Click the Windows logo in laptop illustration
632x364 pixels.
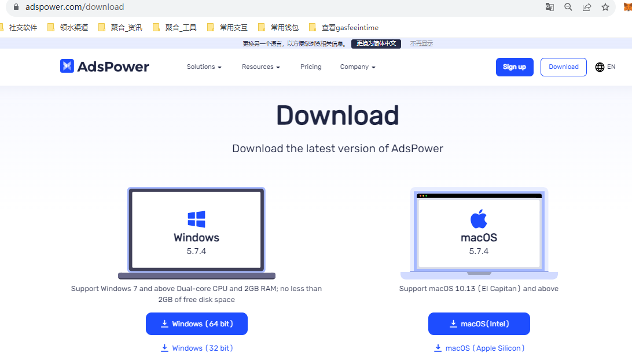click(x=196, y=219)
